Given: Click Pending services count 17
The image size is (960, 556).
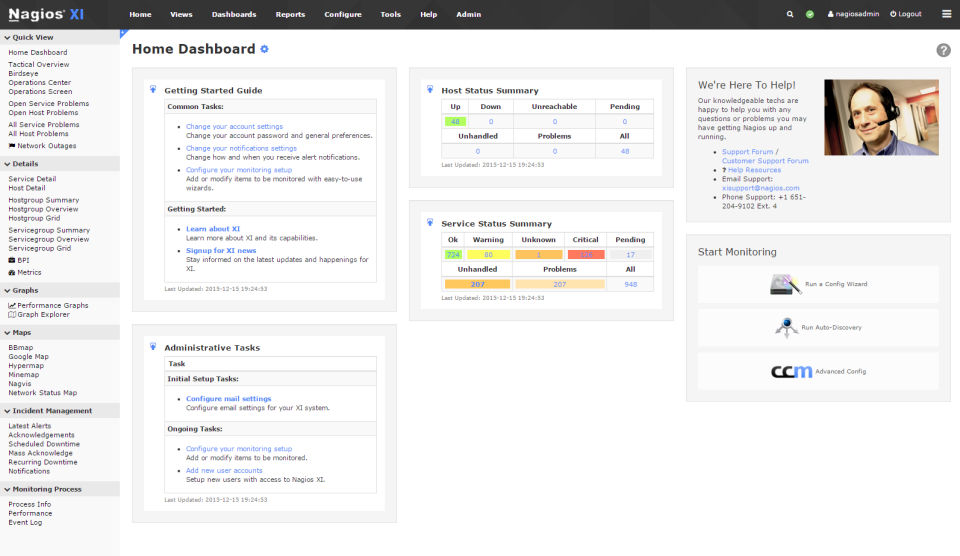Looking at the screenshot, I should 631,255.
